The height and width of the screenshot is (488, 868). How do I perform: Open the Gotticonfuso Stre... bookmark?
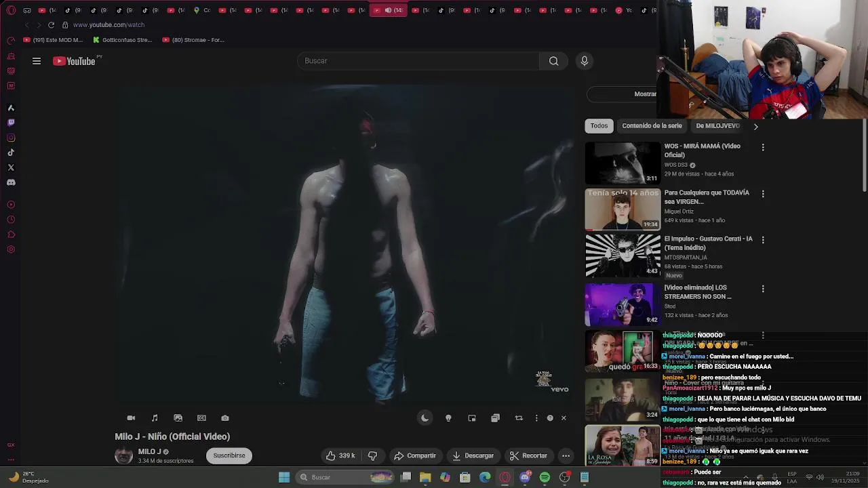coord(123,40)
